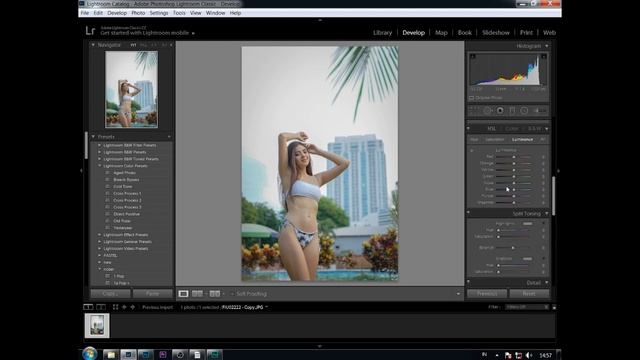Image resolution: width=640 pixels, height=360 pixels.
Task: Go back using filmstrip left arrow
Action: pos(124,307)
